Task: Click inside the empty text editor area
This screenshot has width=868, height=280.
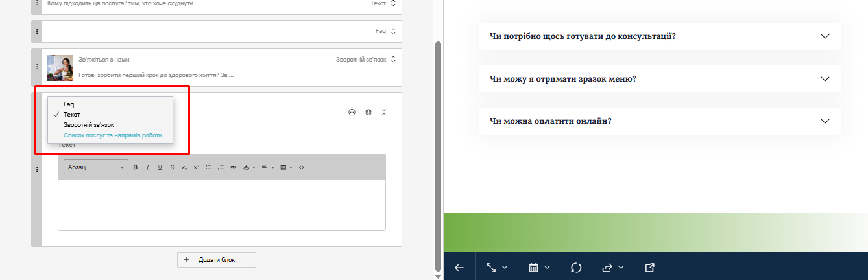Action: click(221, 204)
